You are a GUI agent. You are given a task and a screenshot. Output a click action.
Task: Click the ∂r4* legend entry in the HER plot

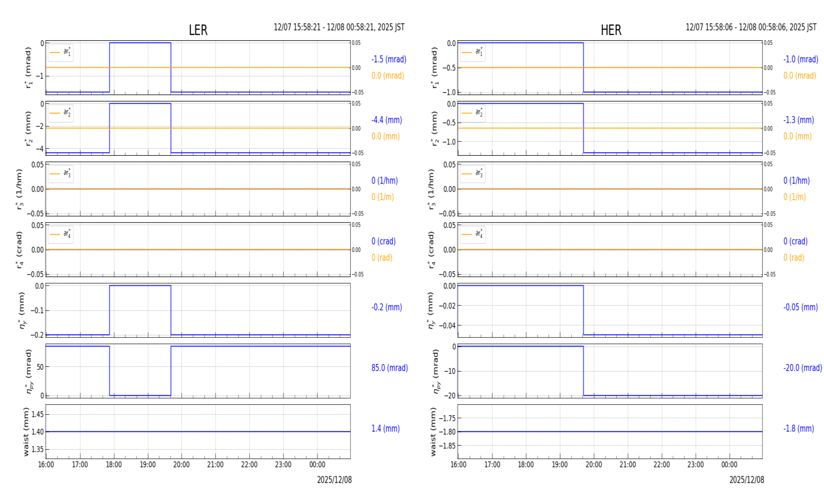(473, 235)
